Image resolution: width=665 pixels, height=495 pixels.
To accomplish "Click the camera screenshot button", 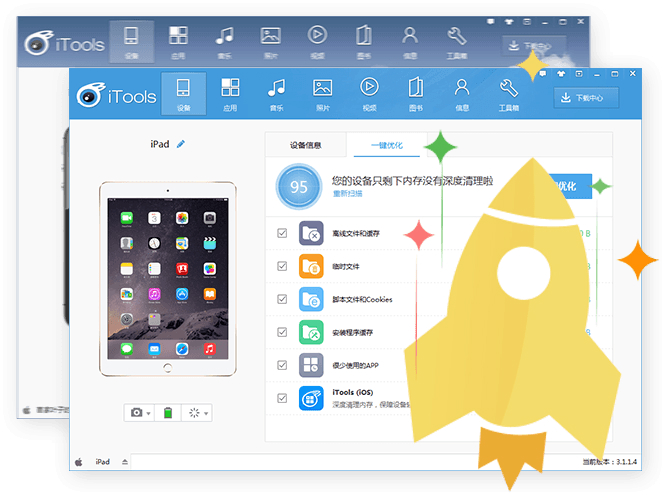I will click(x=137, y=413).
